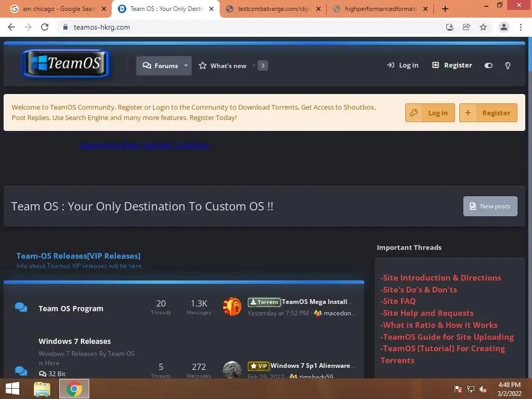Viewport: 532px width, 399px height.
Task: Click the Chrome icon in the taskbar
Action: click(x=74, y=389)
